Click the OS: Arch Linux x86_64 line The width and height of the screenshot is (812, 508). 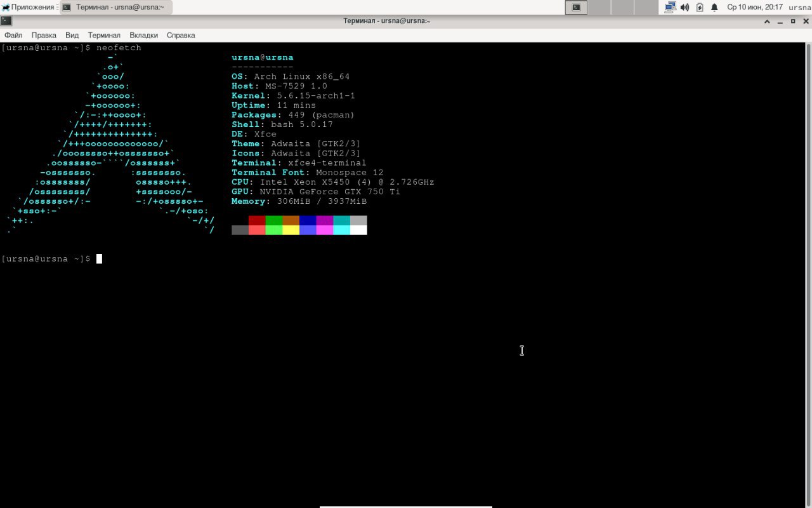(291, 77)
